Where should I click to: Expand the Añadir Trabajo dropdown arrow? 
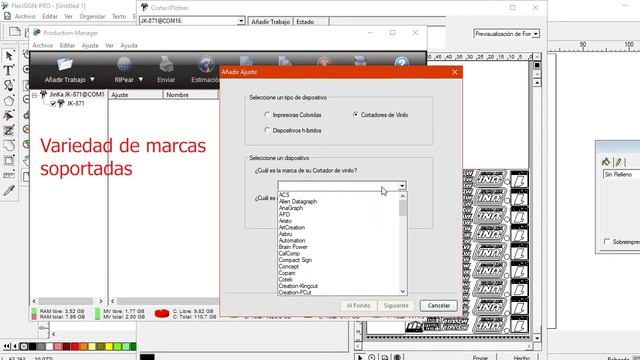[x=92, y=80]
